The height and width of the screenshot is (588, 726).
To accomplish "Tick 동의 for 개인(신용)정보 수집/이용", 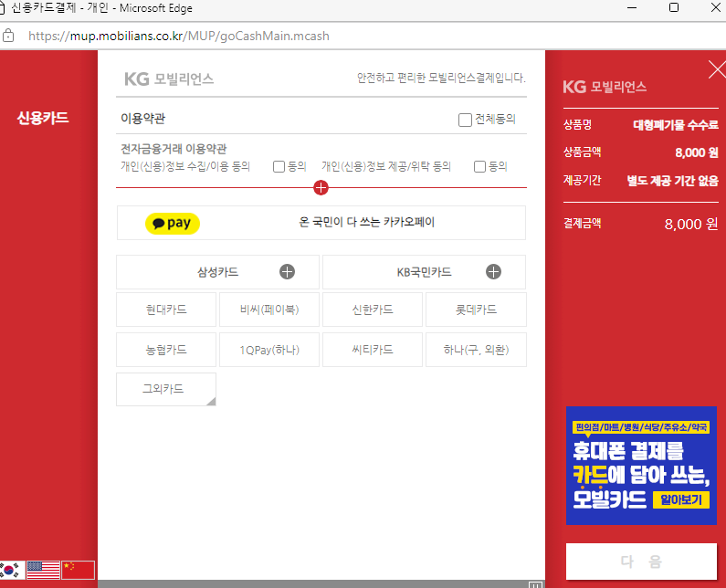I will [279, 167].
